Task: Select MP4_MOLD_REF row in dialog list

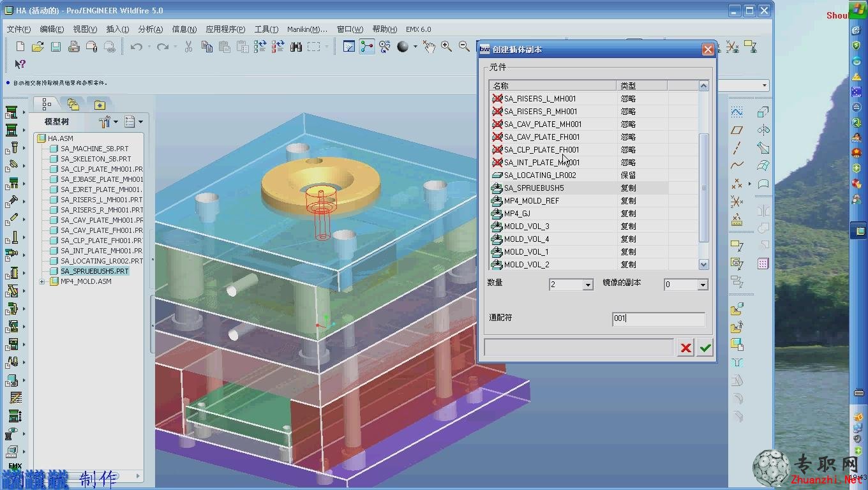Action: point(594,201)
